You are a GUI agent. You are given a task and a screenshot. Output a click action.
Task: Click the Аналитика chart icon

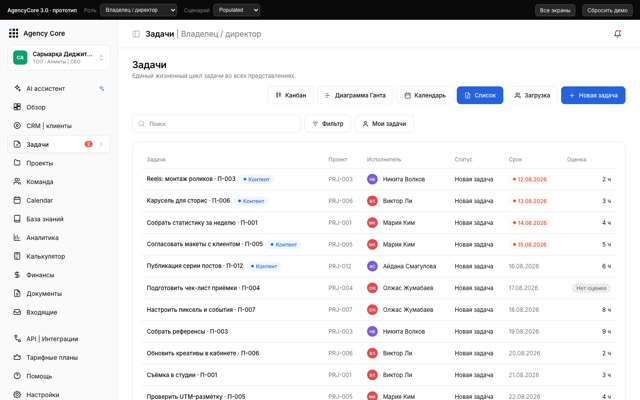[x=17, y=238]
